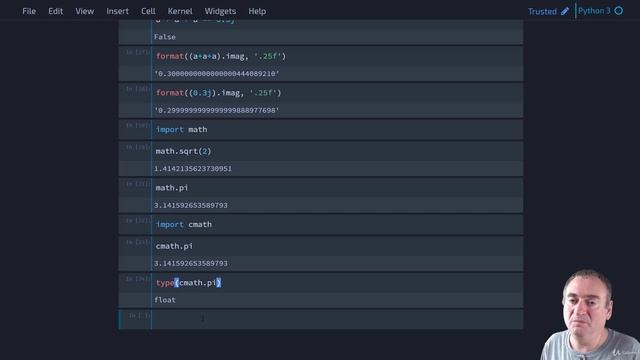640x360 pixels.
Task: Select the 'type(cmath.pi)' code cell
Action: point(337,283)
